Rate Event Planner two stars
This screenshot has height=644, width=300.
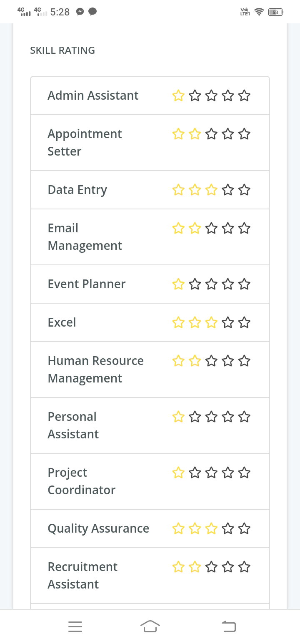(x=195, y=284)
